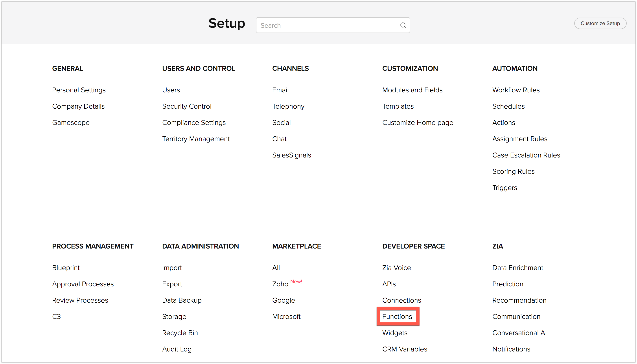The image size is (637, 364).
Task: Open Zia Voice in Developer Space
Action: (x=396, y=268)
